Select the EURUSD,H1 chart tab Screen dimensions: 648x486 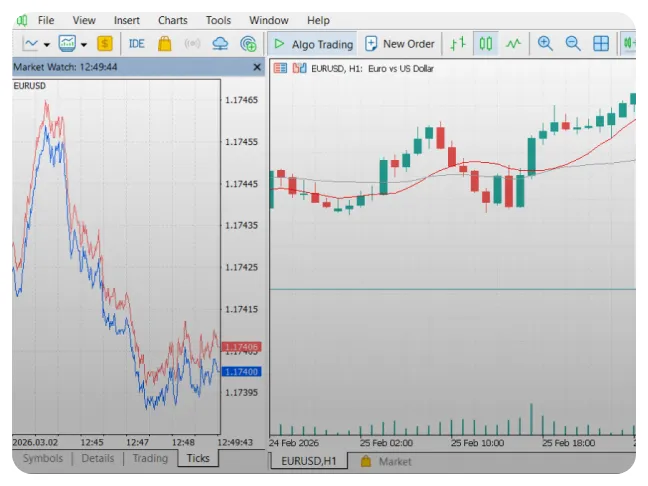[x=308, y=461]
